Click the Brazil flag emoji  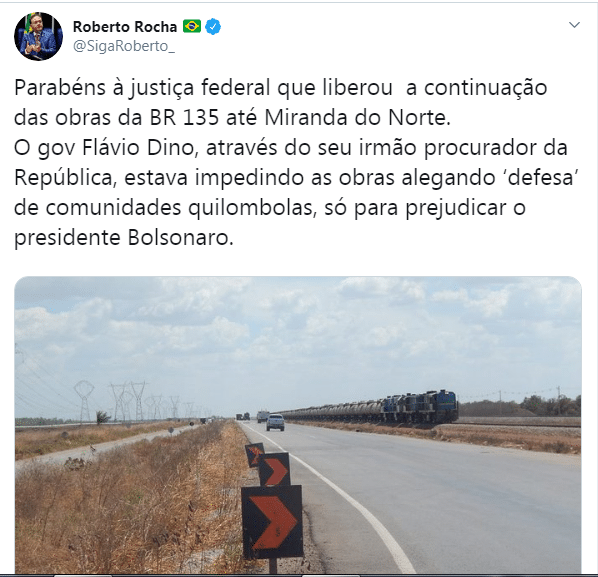191,26
